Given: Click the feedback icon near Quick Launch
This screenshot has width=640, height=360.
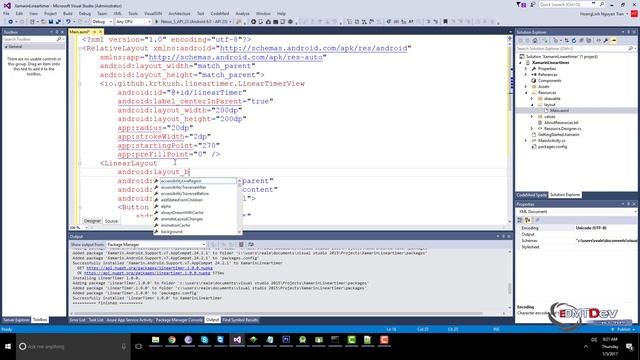Looking at the screenshot, I should [x=533, y=4].
